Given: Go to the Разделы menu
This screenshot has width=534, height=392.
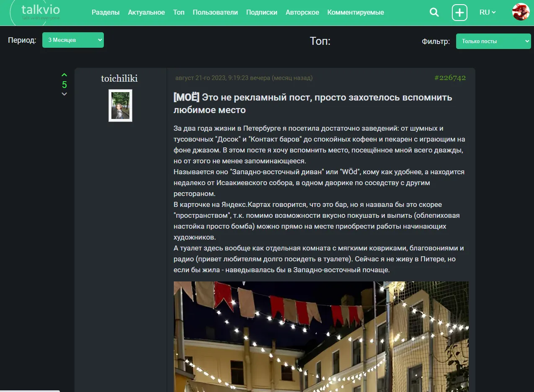Looking at the screenshot, I should click(x=106, y=13).
